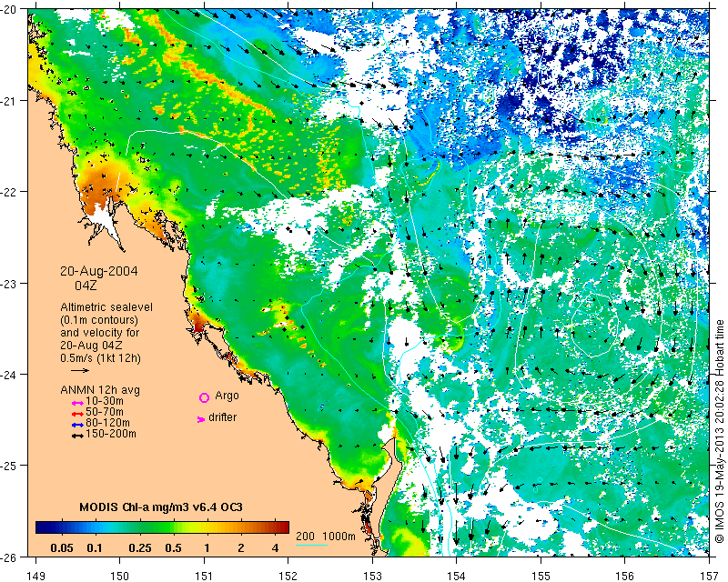Click the magenta drifter legend arrow
Image resolution: width=728 pixels, height=582 pixels.
click(x=200, y=419)
